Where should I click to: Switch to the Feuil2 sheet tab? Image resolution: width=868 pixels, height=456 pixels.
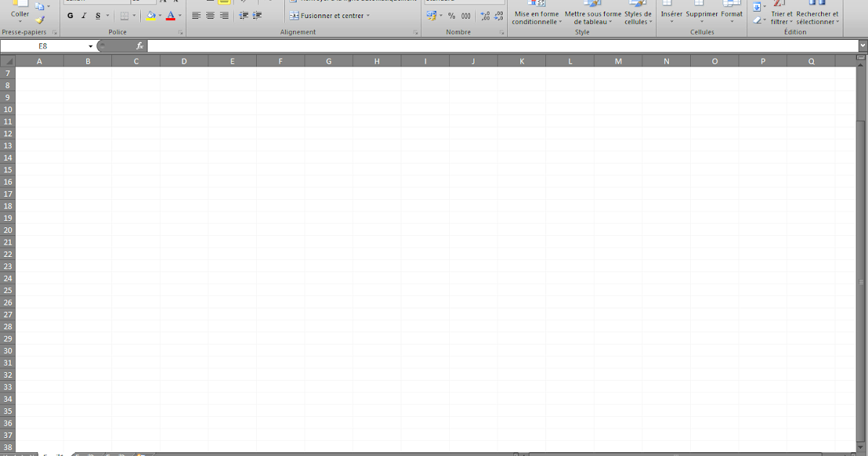pos(85,454)
